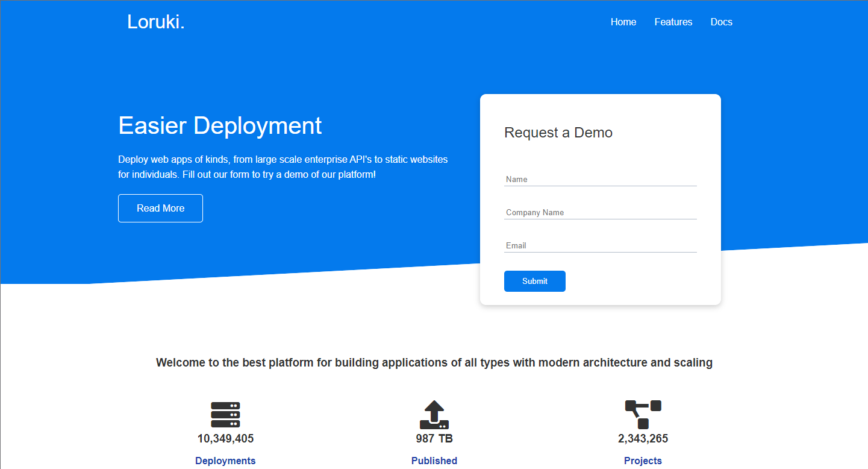
Task: Click the Loruki logo
Action: point(155,22)
